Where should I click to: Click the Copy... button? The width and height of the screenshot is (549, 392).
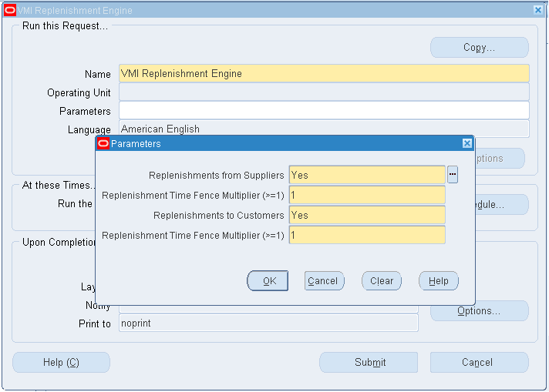[480, 48]
